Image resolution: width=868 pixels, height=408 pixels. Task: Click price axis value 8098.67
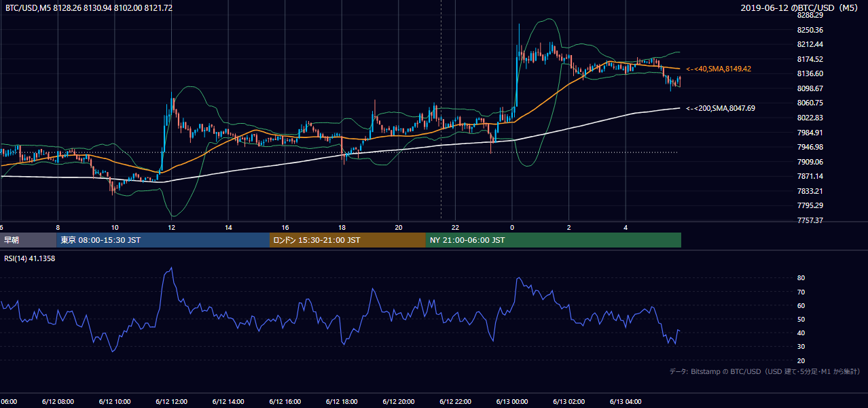810,88
